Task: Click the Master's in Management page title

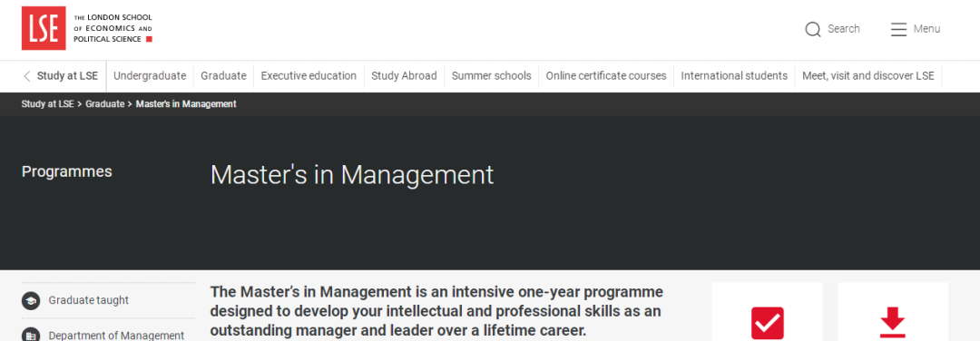Action: click(352, 175)
